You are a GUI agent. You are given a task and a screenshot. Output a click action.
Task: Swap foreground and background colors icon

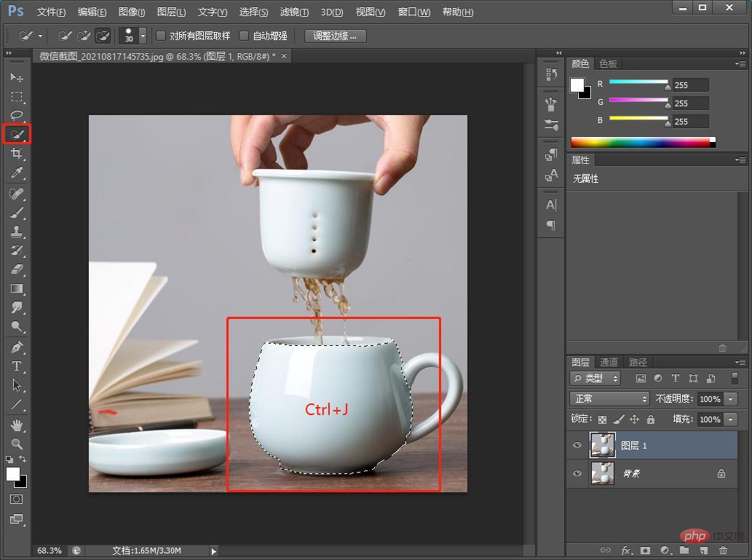tap(23, 459)
